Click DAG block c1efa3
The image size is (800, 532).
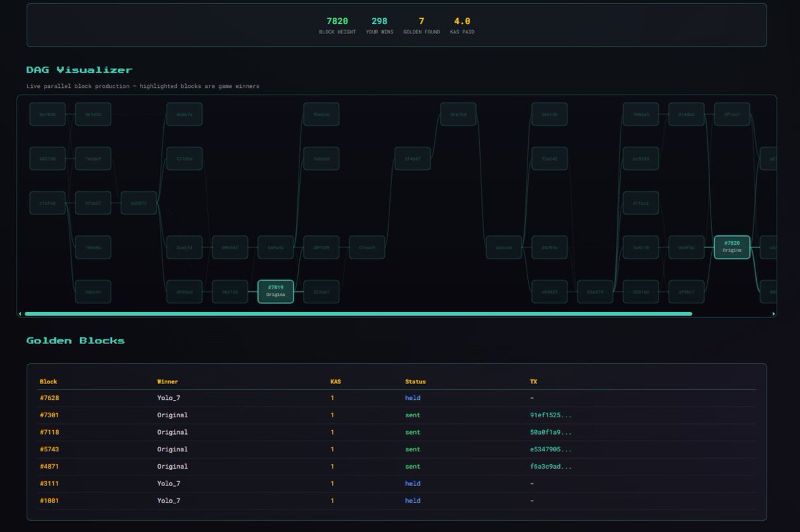pyautogui.click(x=47, y=203)
